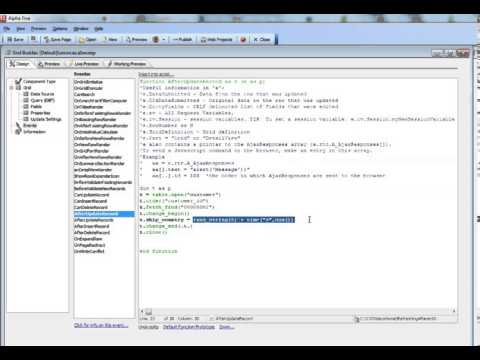Open the dropdown arrow beside browser icon
Image resolution: width=480 pixels, height=360 pixels.
coord(164,39)
